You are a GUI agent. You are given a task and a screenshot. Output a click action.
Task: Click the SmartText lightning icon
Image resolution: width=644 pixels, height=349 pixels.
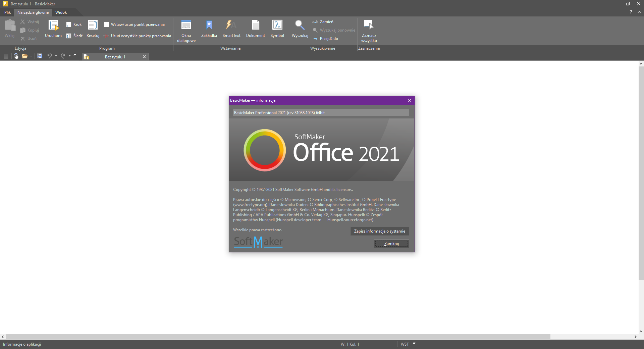[x=231, y=25]
